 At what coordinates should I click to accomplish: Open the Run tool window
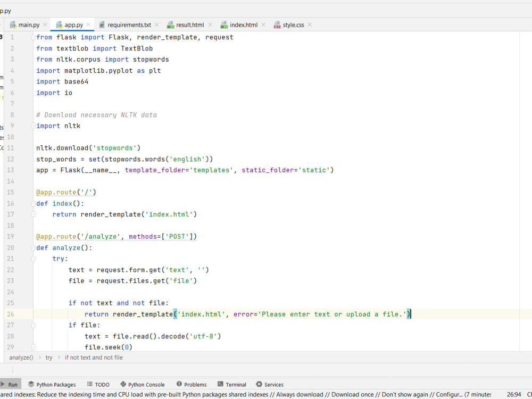click(x=9, y=385)
